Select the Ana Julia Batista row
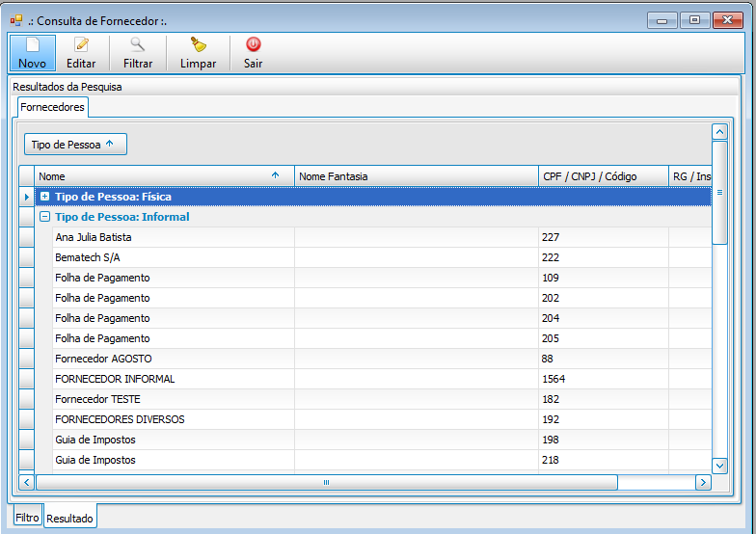 pyautogui.click(x=382, y=237)
